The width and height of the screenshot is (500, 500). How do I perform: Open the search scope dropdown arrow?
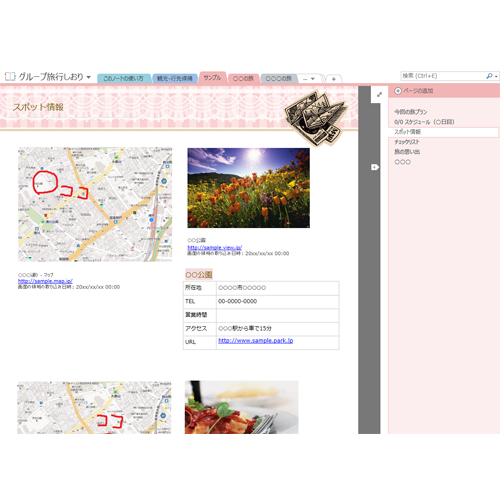pyautogui.click(x=496, y=76)
